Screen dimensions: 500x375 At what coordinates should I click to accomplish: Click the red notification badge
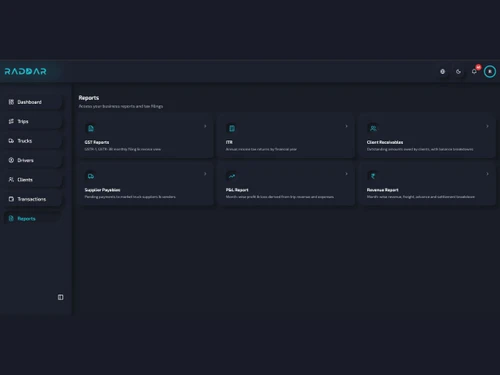click(478, 67)
